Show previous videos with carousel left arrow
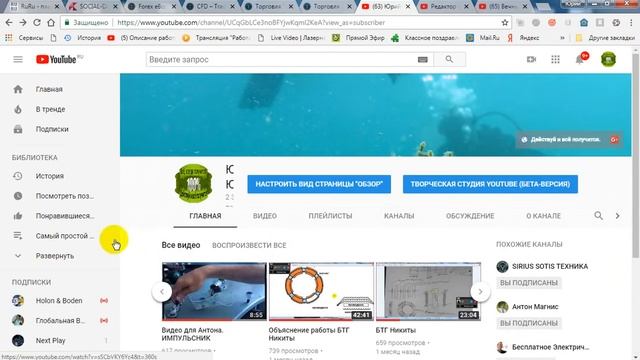Image resolution: width=640 pixels, height=360 pixels. tap(162, 292)
